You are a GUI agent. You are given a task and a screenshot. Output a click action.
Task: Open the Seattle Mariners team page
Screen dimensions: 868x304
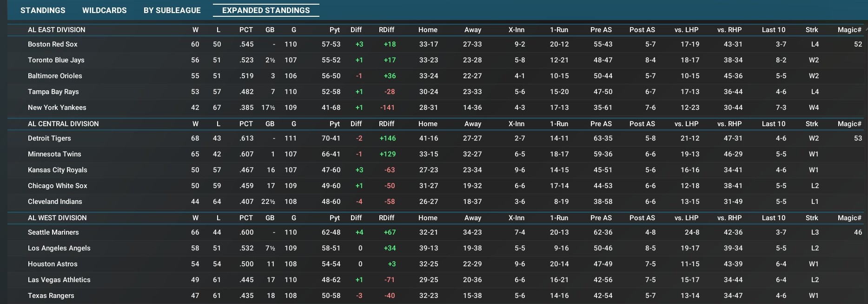(x=53, y=232)
